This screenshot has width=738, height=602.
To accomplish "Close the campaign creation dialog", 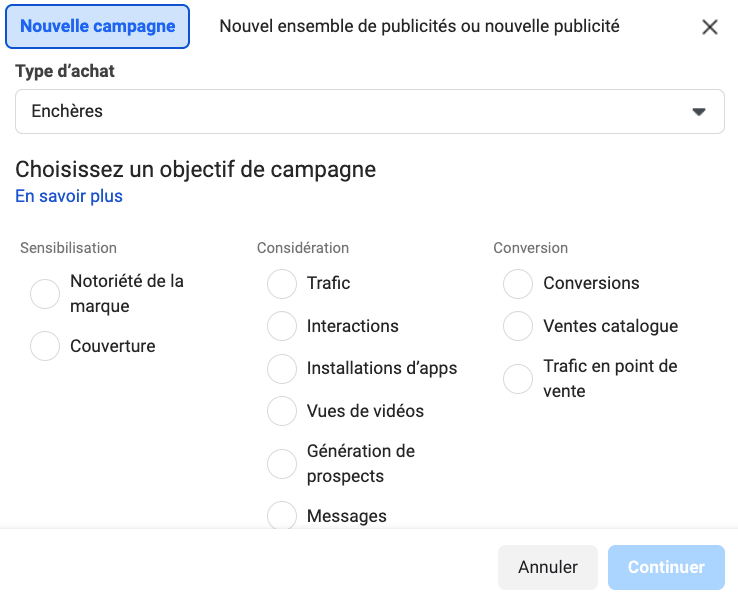I will [x=710, y=27].
